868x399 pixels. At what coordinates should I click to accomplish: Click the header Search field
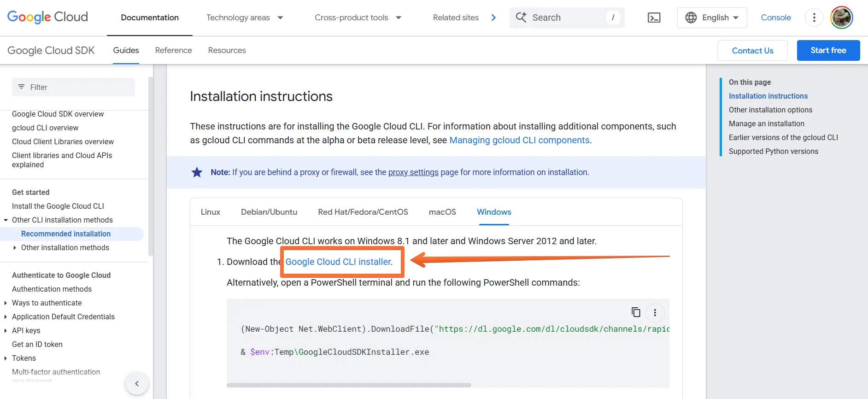pos(567,18)
